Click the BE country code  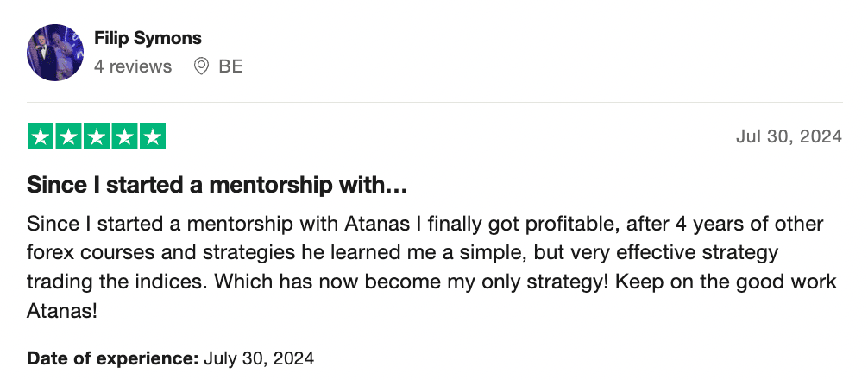click(230, 66)
